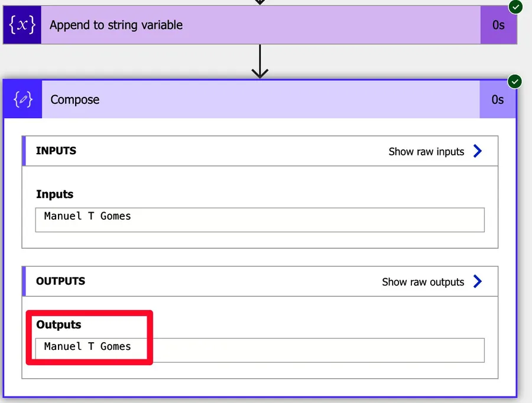Click green success checkmark on Compose action
The height and width of the screenshot is (403, 532).
pyautogui.click(x=515, y=81)
